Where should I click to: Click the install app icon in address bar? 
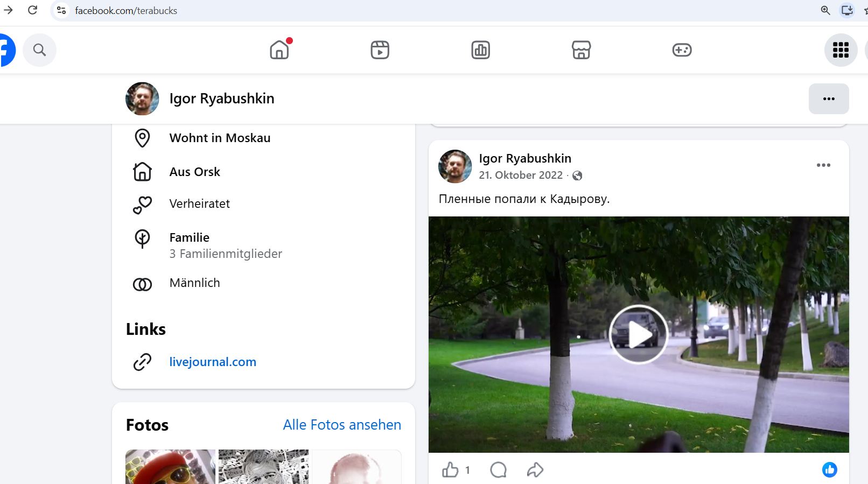coord(847,10)
